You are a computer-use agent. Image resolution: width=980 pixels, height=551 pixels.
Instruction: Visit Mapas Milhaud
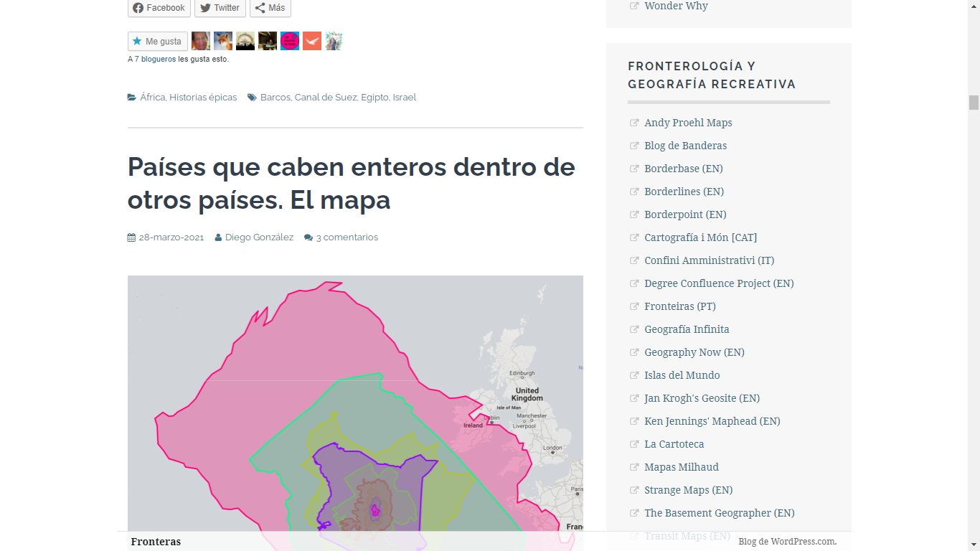coord(682,467)
